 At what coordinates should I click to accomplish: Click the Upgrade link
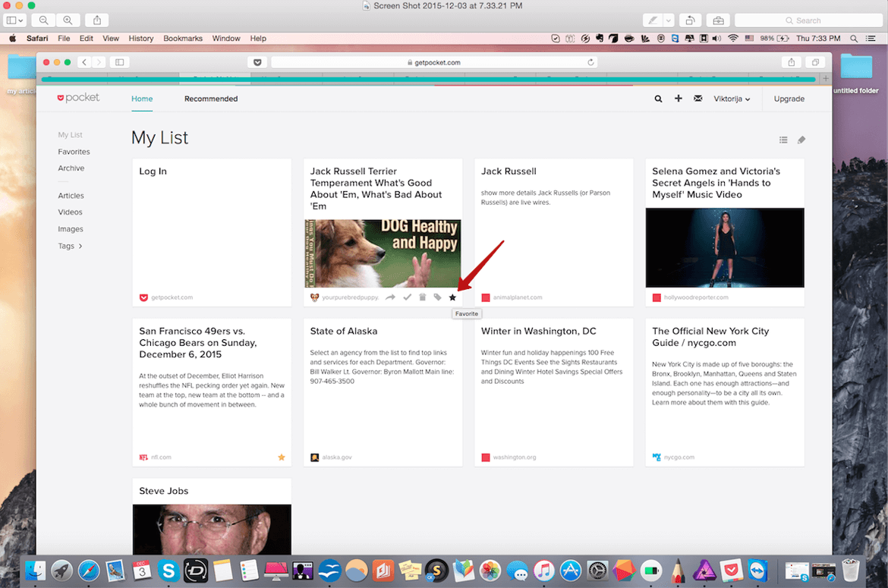[789, 99]
